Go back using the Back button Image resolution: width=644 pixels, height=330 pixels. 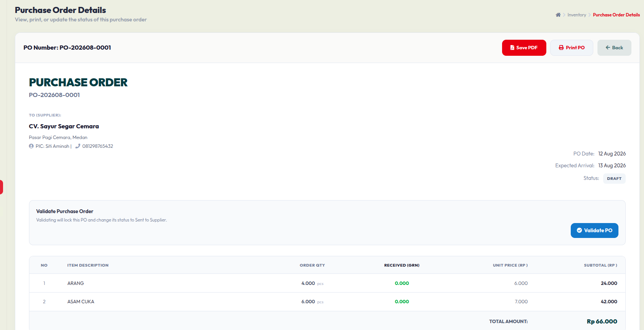(614, 48)
